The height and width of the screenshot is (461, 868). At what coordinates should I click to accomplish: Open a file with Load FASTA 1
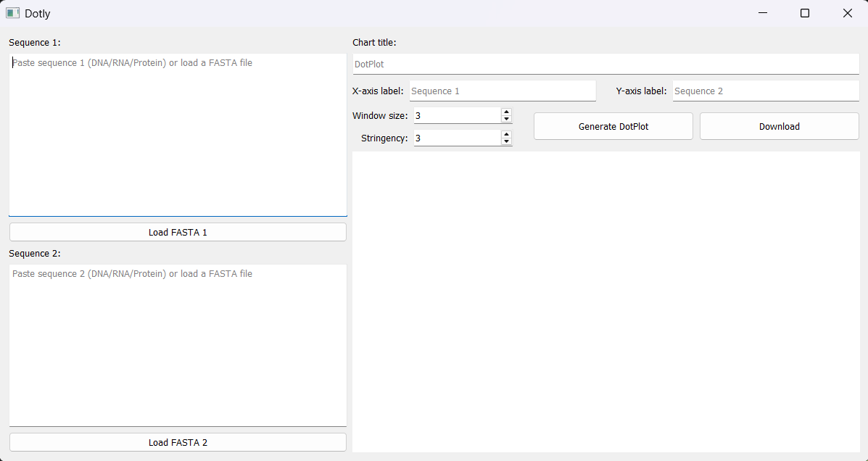177,231
